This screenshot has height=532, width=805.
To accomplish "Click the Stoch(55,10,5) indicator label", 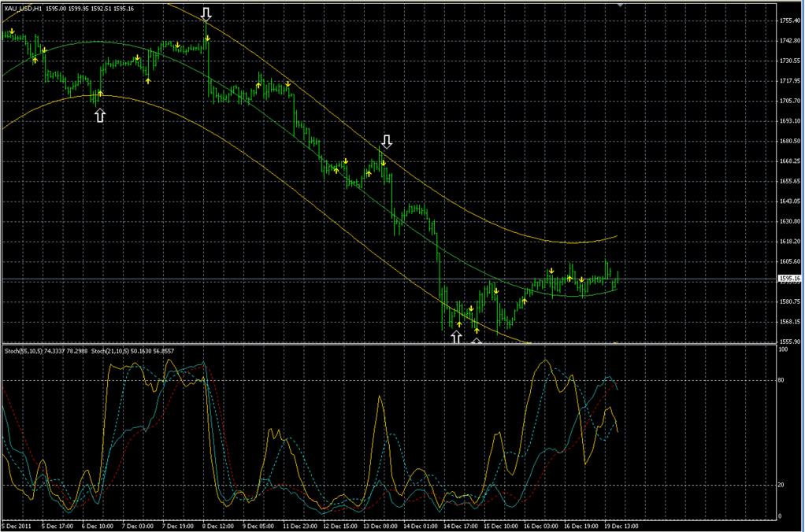I will point(24,352).
